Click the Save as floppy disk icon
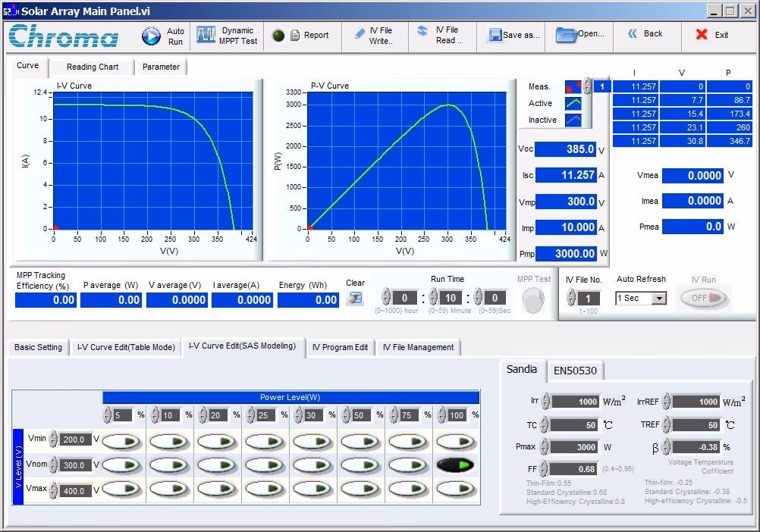The height and width of the screenshot is (532, 760). click(x=495, y=36)
